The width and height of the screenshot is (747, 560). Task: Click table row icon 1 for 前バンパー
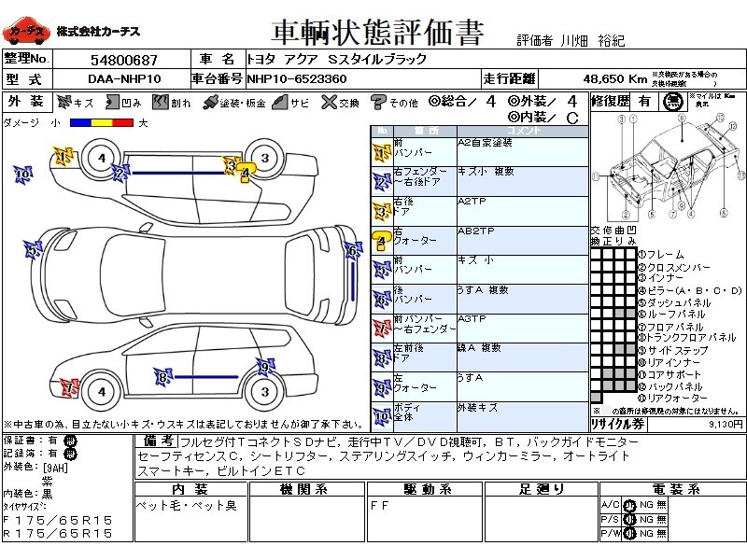tap(382, 153)
